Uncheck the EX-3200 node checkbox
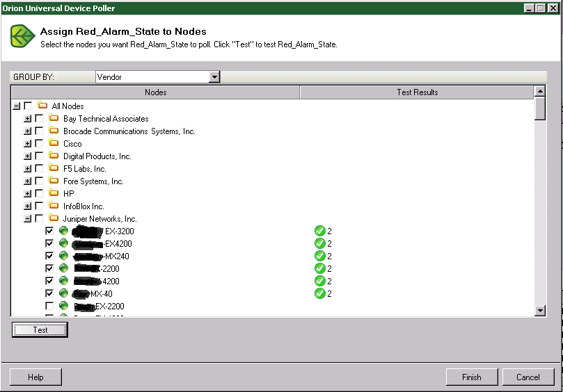The height and width of the screenshot is (392, 563). [49, 231]
